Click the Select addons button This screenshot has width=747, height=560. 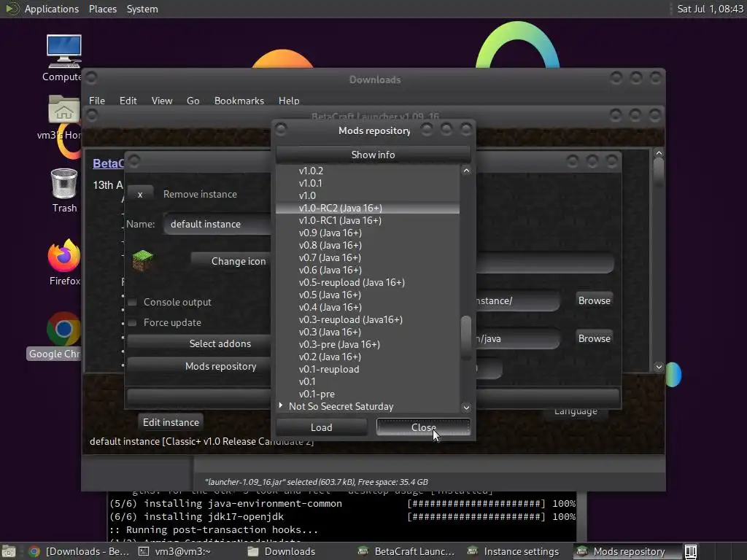coord(199,343)
